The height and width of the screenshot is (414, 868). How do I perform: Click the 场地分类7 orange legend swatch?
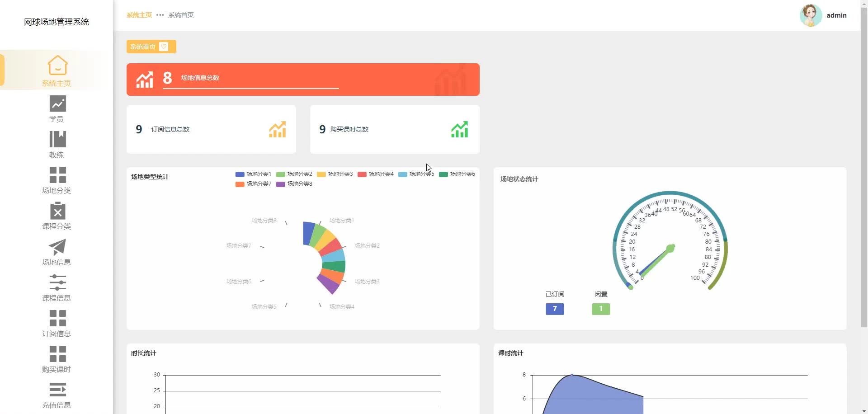pyautogui.click(x=240, y=184)
